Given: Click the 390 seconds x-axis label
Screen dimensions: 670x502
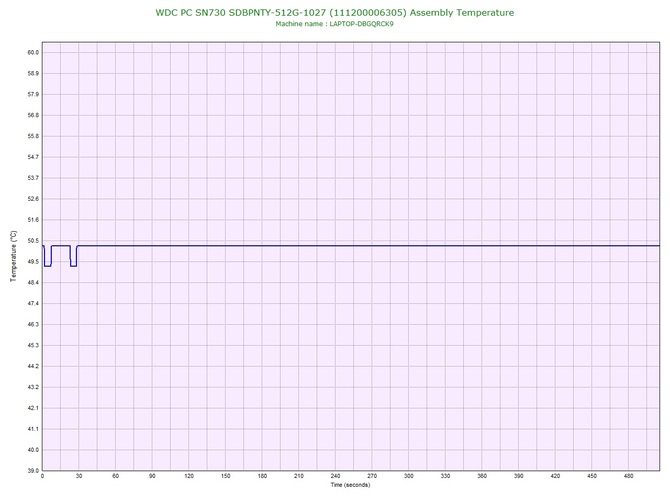Looking at the screenshot, I should [x=519, y=476].
